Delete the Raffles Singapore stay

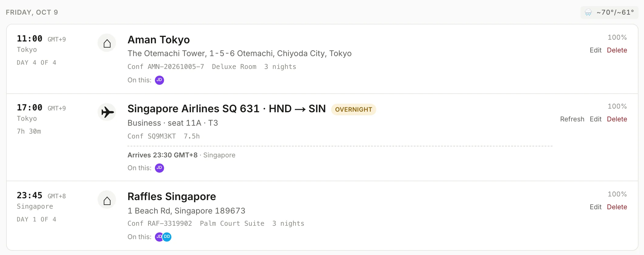coord(617,207)
